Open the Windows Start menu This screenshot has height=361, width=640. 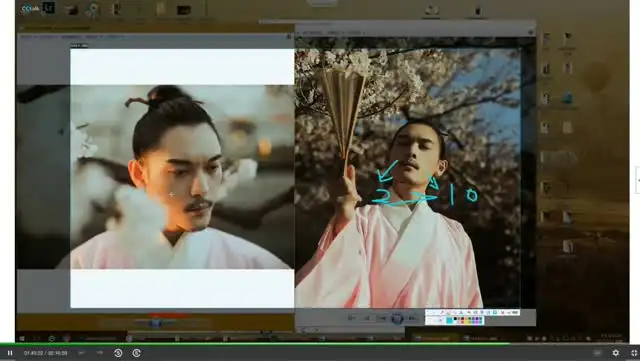[22, 339]
